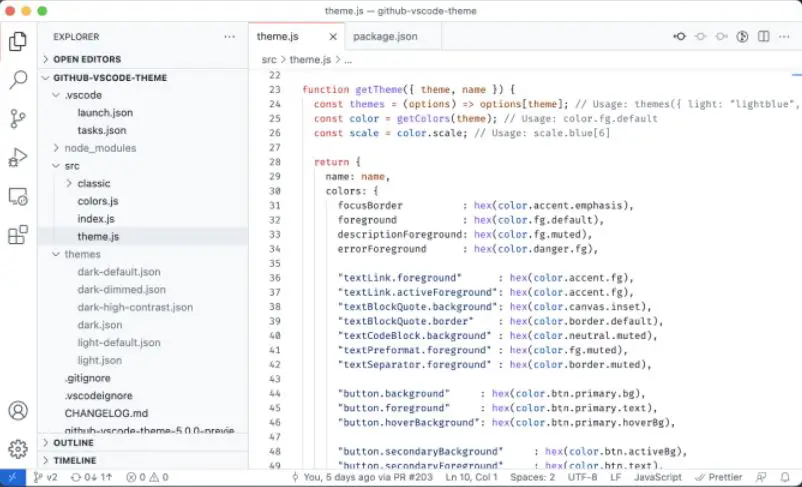Click the remote window indicator in status bar
The height and width of the screenshot is (487, 802).
coord(13,477)
